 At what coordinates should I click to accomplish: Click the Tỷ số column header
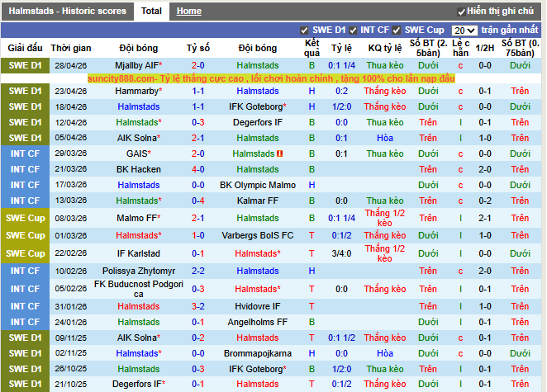pyautogui.click(x=197, y=48)
